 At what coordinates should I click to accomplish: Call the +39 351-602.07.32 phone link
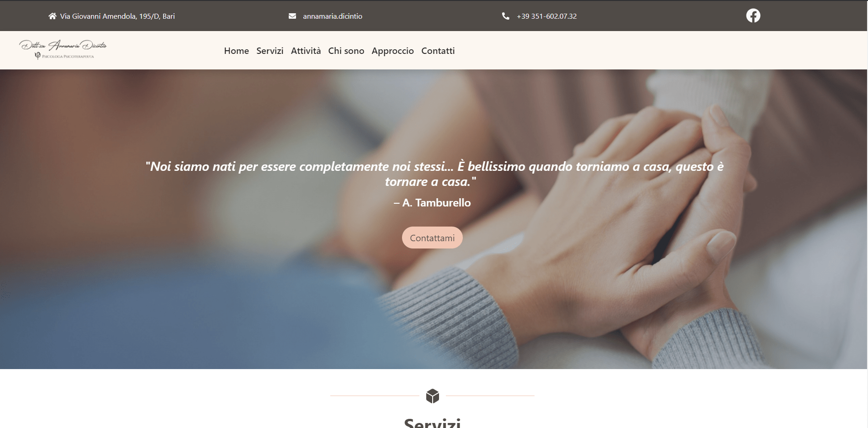pos(546,16)
